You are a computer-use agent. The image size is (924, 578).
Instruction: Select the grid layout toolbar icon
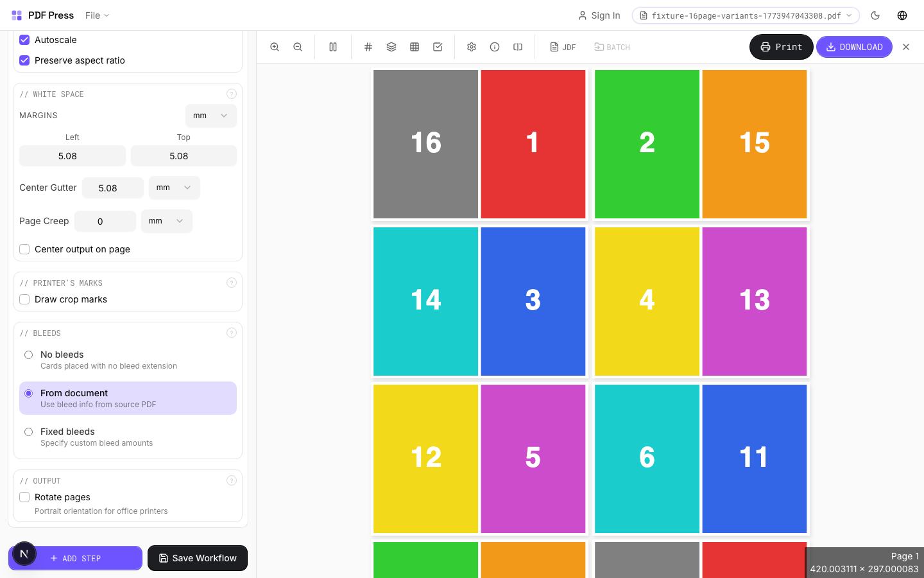415,46
